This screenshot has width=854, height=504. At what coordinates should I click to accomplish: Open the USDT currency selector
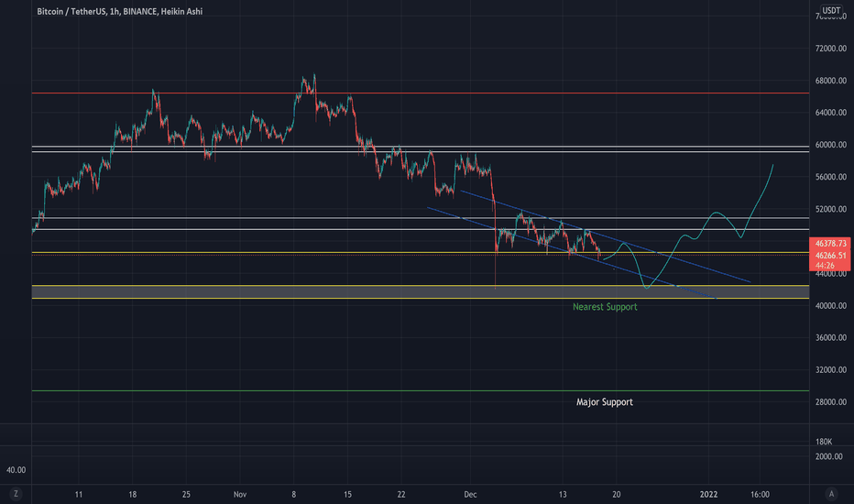[831, 10]
